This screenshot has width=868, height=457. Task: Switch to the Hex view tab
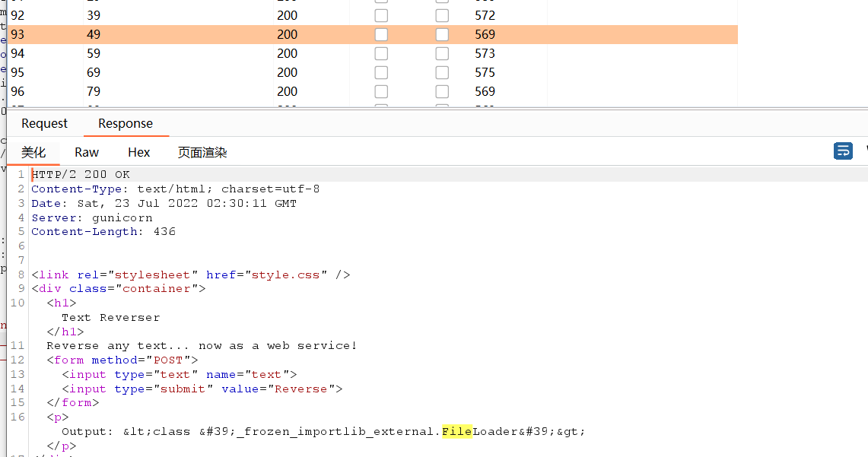(139, 152)
